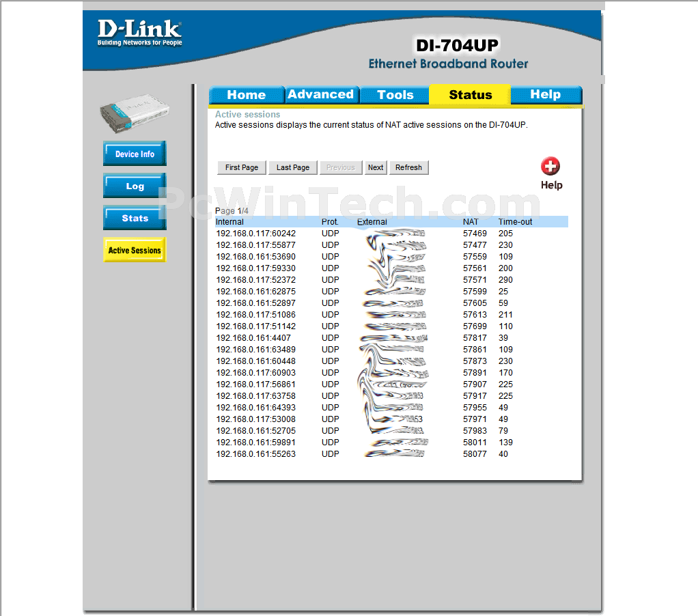
Task: Select row 192.168.0.161:52705
Action: tap(392, 430)
